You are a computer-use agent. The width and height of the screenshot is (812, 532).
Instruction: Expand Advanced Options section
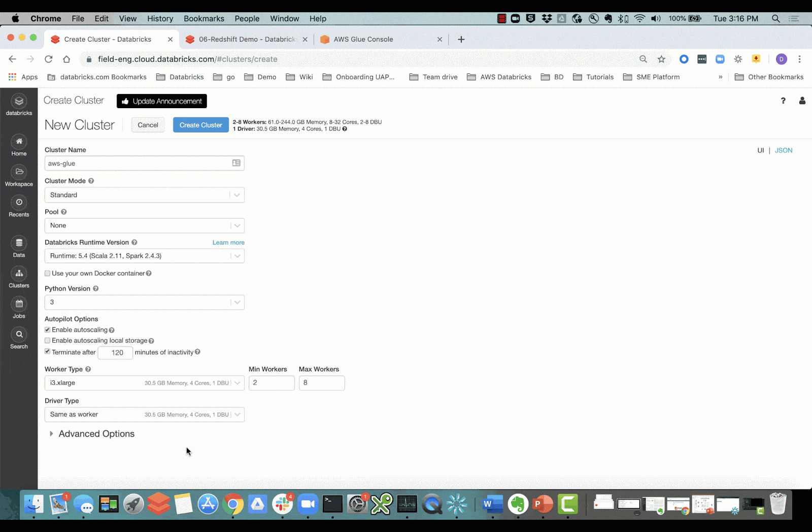(92, 434)
